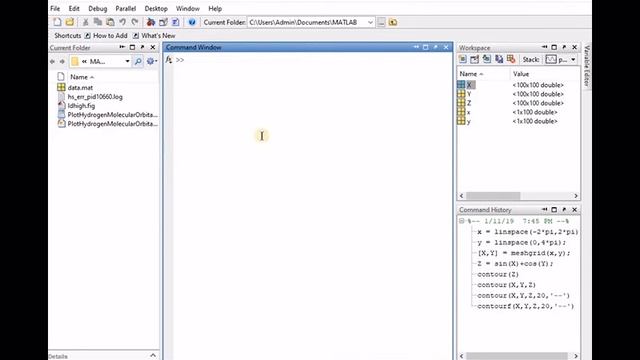The image size is (640, 360).
Task: Click the plot icon next to Stack
Action: pos(551,60)
